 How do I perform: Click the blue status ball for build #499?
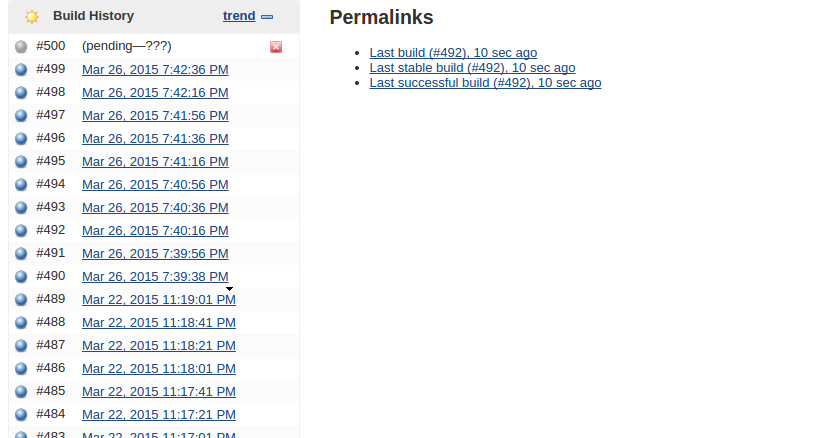pyautogui.click(x=22, y=70)
